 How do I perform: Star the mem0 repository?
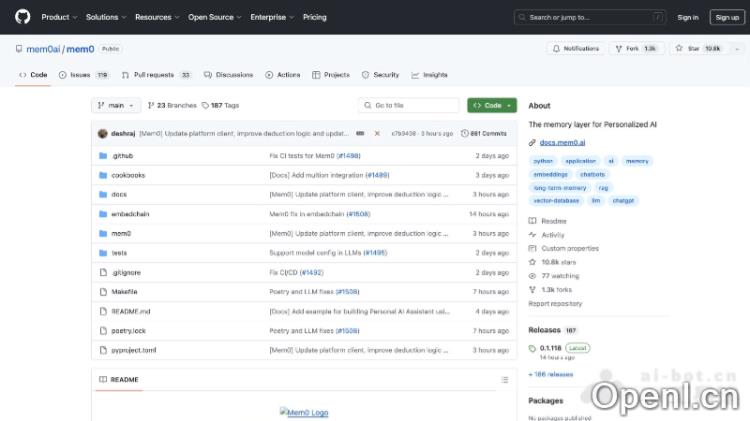[x=697, y=48]
